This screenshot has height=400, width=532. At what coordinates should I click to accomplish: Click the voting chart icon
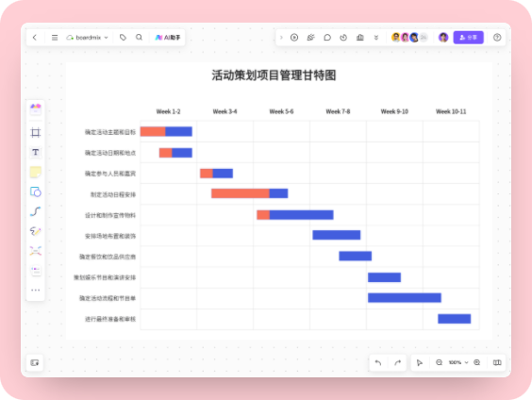pos(360,38)
